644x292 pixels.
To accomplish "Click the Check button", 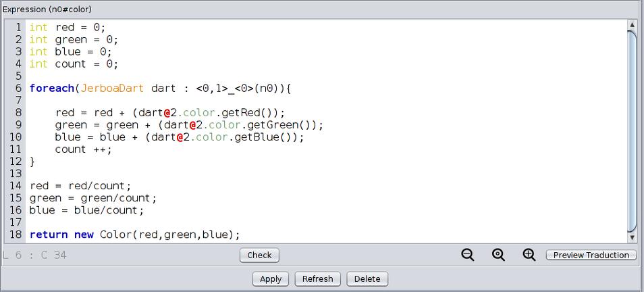I will tap(260, 255).
